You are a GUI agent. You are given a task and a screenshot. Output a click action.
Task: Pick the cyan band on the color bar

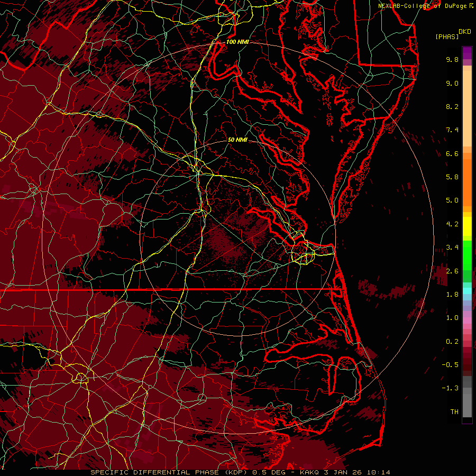(x=467, y=291)
